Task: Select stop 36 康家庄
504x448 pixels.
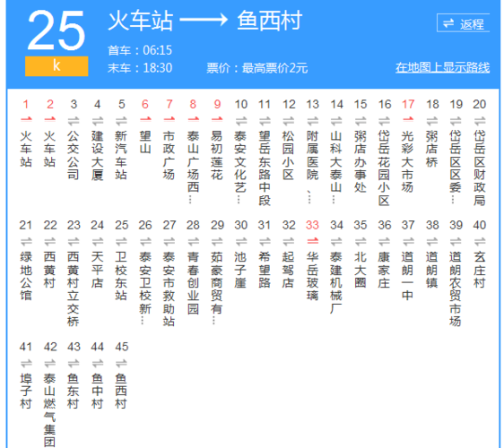Action: 384,270
